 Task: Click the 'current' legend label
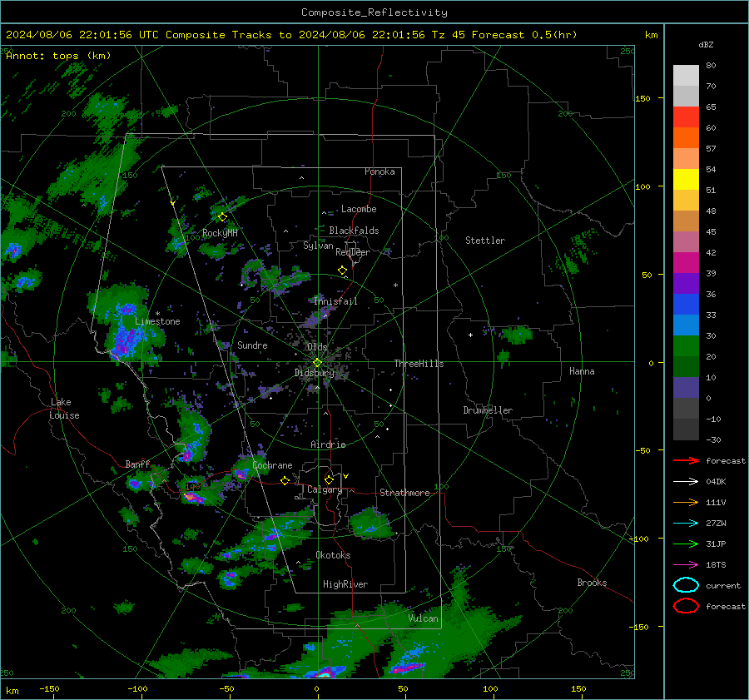723,586
